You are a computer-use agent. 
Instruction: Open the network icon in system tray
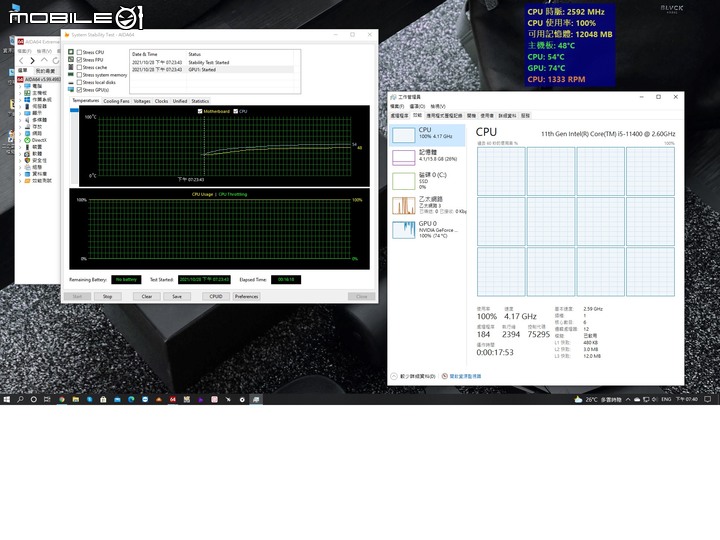[x=646, y=399]
